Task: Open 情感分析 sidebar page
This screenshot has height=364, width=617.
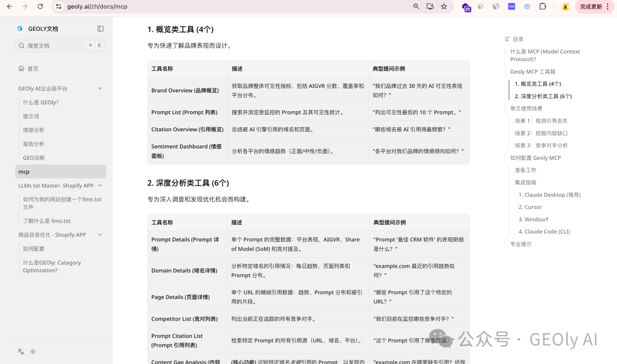Action: tap(34, 130)
